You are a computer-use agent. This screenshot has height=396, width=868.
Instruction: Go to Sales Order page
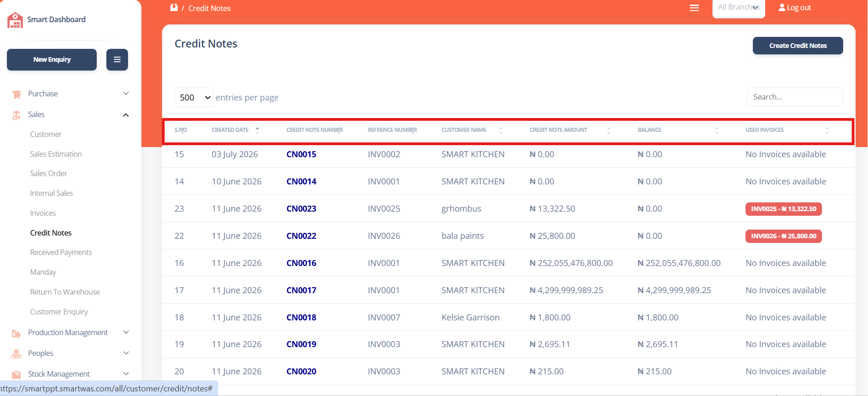pyautogui.click(x=48, y=173)
